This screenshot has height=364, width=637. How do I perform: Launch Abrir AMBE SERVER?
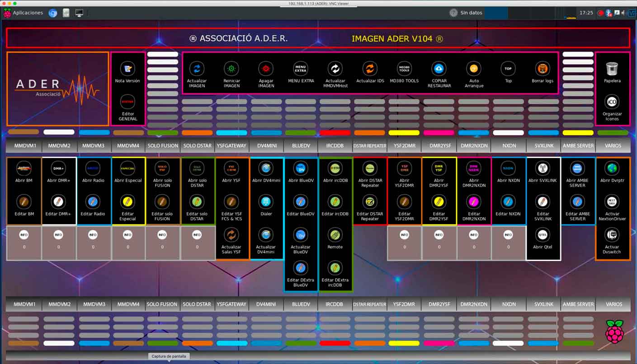(x=577, y=168)
